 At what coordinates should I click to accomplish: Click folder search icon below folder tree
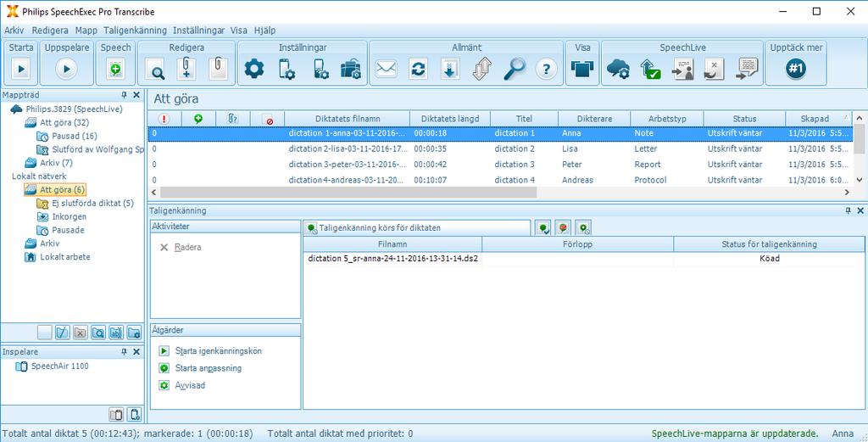(98, 333)
